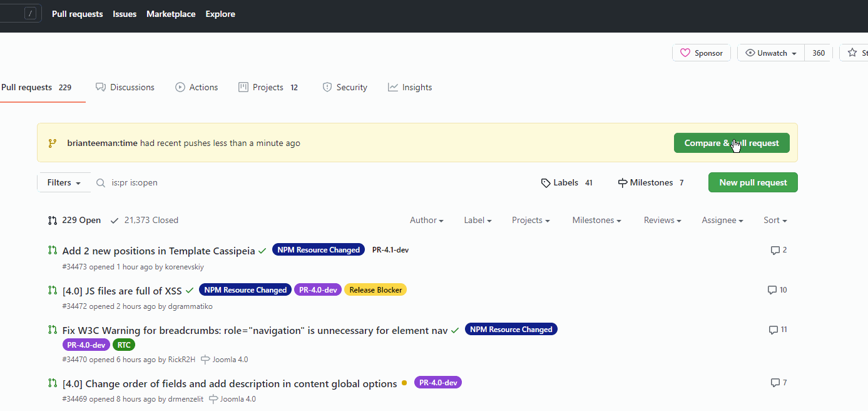This screenshot has height=411, width=868.
Task: Open PR titled [4.0] JS files are full of XSS
Action: (x=122, y=291)
